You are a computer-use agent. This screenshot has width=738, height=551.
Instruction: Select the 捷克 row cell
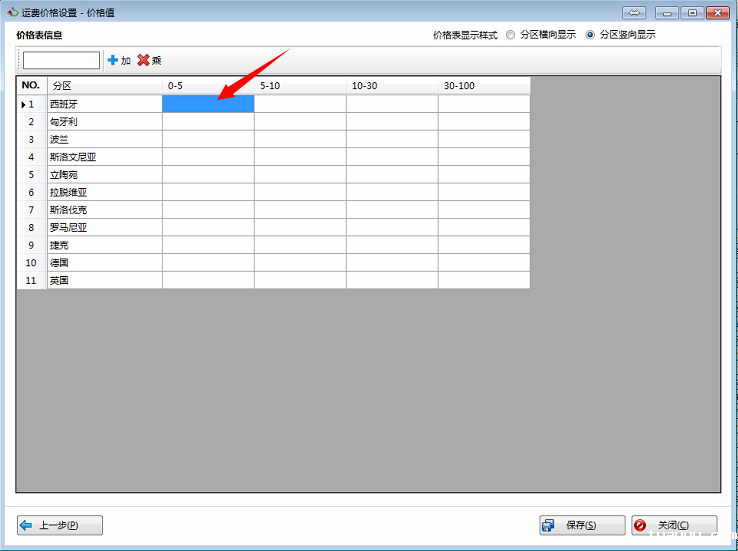pos(104,245)
